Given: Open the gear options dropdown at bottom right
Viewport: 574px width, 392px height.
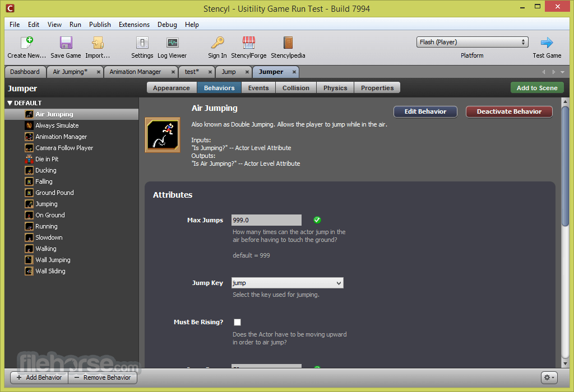Looking at the screenshot, I should pos(549,377).
